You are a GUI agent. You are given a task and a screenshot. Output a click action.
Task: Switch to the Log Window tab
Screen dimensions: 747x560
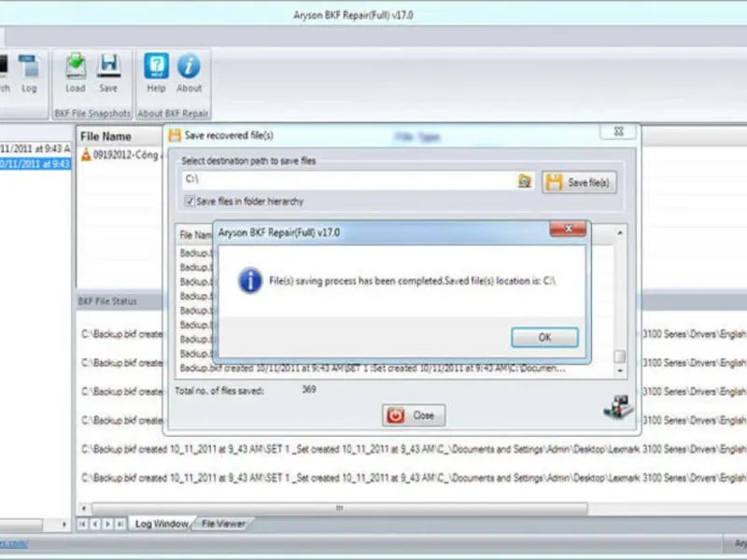click(x=162, y=524)
